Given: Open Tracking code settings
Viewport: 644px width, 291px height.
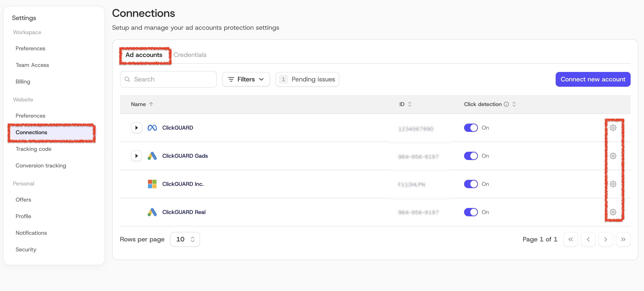Looking at the screenshot, I should pos(33,149).
